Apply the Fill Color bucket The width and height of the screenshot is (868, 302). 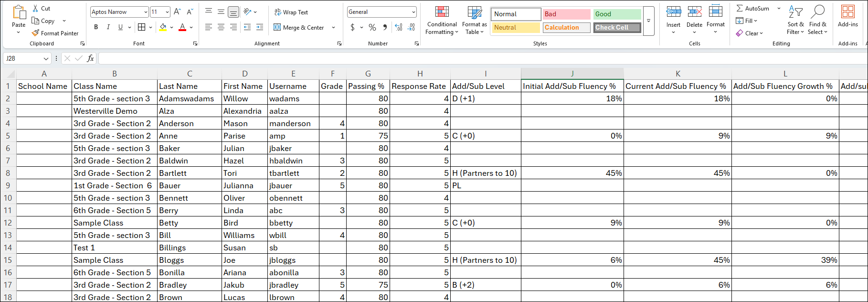(x=163, y=27)
